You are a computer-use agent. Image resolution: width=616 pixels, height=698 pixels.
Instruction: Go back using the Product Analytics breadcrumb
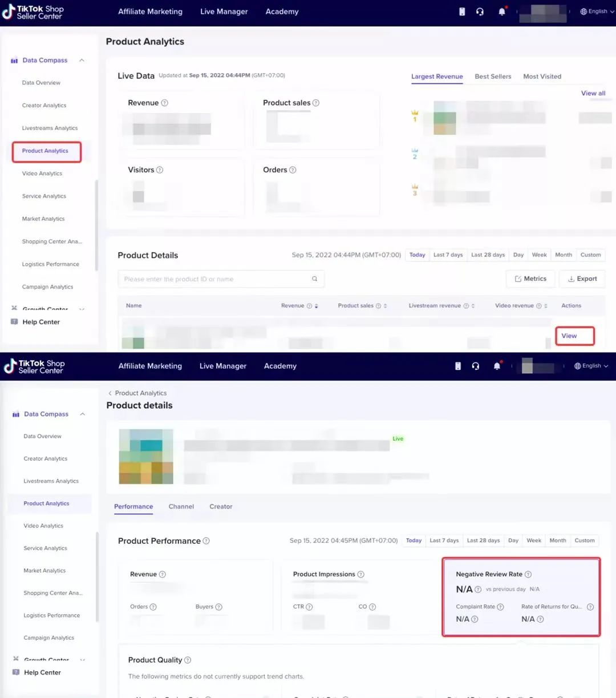140,393
